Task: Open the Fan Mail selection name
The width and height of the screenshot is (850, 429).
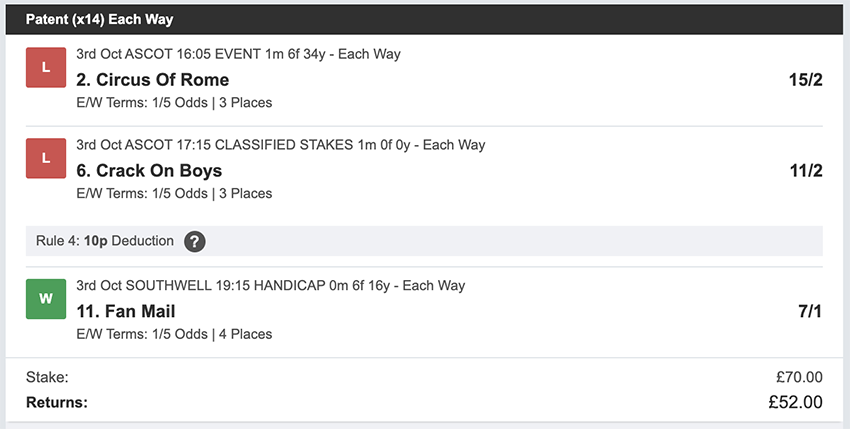Action: tap(125, 311)
